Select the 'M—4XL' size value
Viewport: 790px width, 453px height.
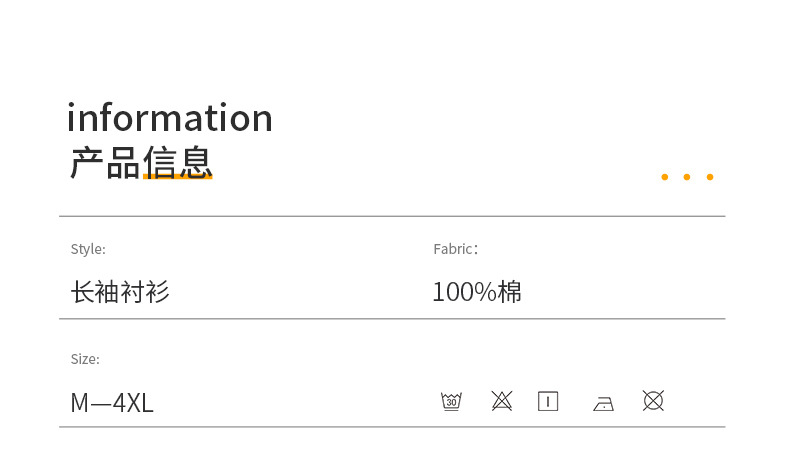pos(112,403)
